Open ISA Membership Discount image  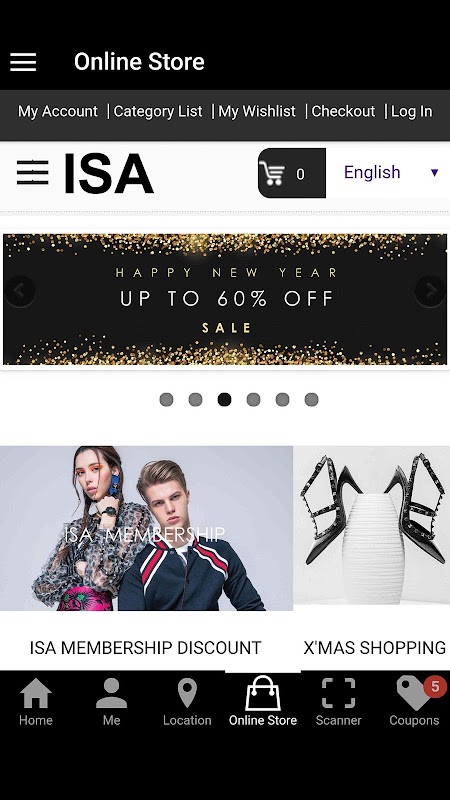point(146,528)
